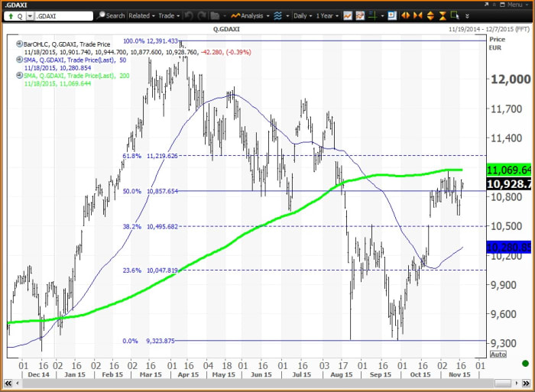Click the Nov 15 month label
The image size is (535, 392).
pyautogui.click(x=459, y=374)
